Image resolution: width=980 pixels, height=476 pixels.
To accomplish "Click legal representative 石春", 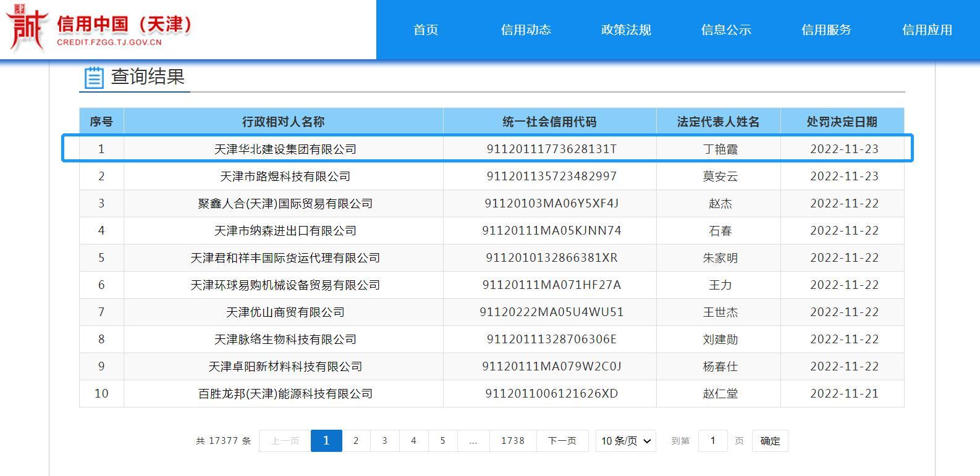I will [720, 230].
